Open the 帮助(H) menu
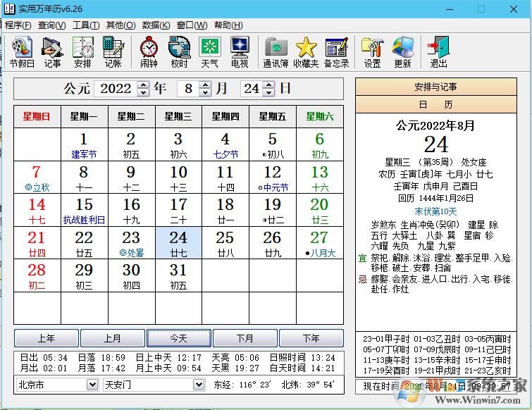Screen dimensions: 532x410 228,25
